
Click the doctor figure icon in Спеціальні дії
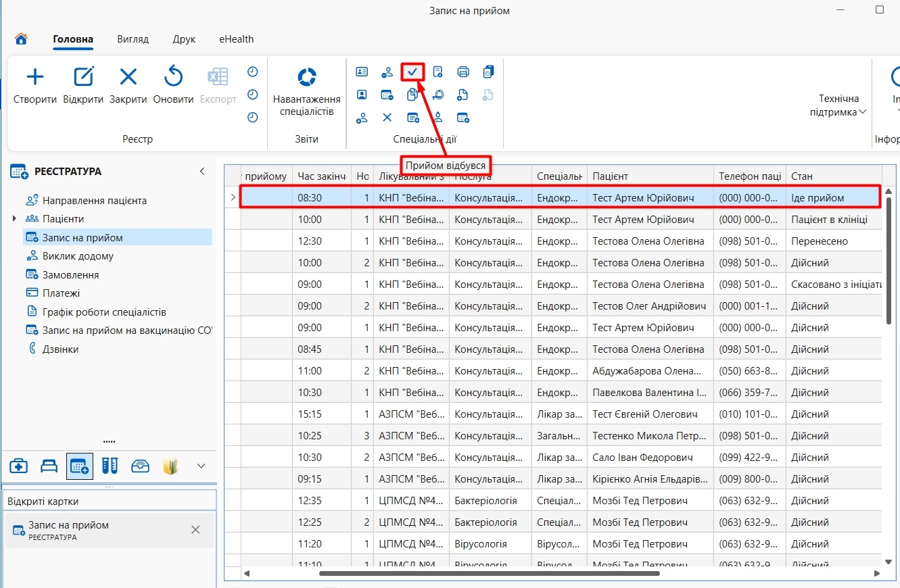[x=437, y=118]
